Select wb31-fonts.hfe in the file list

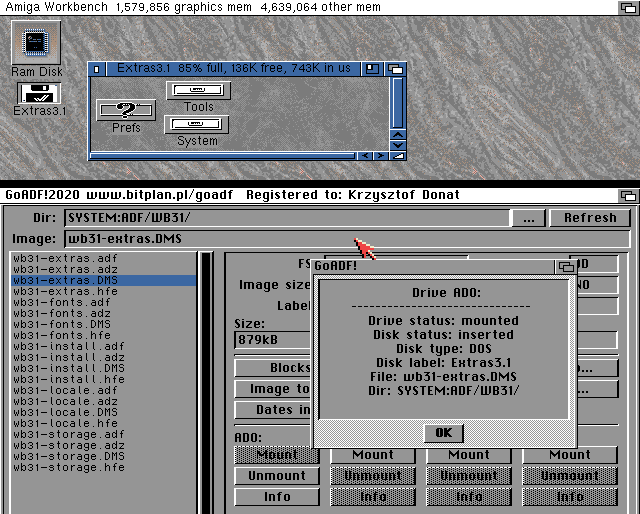pyautogui.click(x=104, y=336)
